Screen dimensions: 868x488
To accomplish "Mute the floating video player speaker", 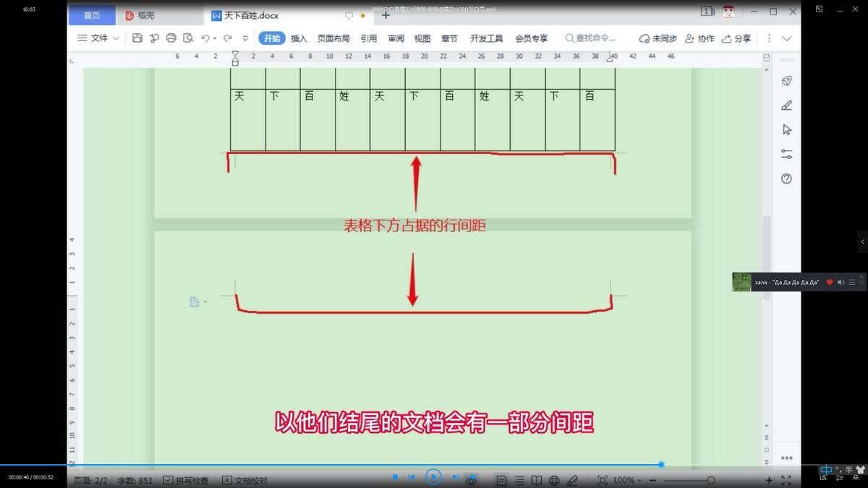I will click(841, 282).
